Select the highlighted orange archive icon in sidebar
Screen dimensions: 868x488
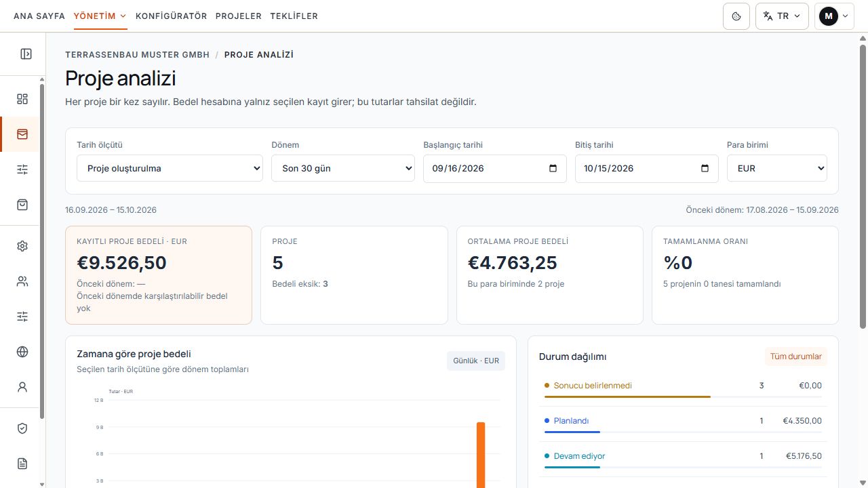(22, 134)
